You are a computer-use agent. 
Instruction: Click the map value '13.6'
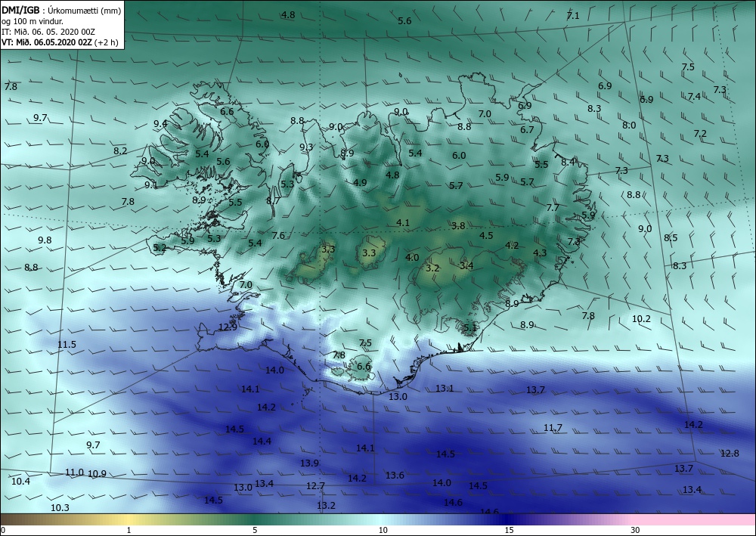[x=395, y=475]
